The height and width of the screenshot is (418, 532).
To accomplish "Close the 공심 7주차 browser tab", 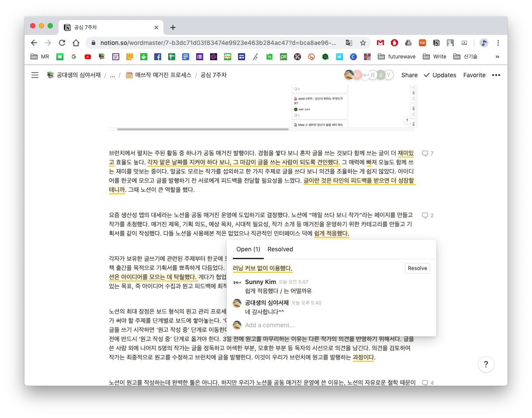I will (156, 27).
